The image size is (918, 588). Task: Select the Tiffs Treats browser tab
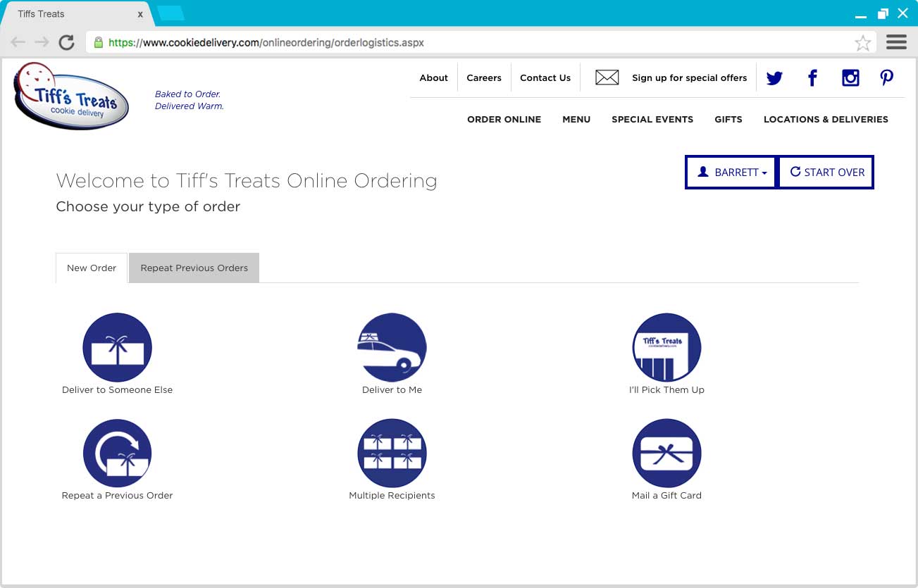click(77, 14)
